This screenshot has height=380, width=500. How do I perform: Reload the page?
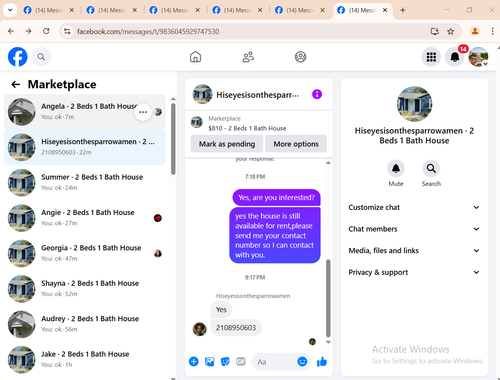tap(46, 31)
